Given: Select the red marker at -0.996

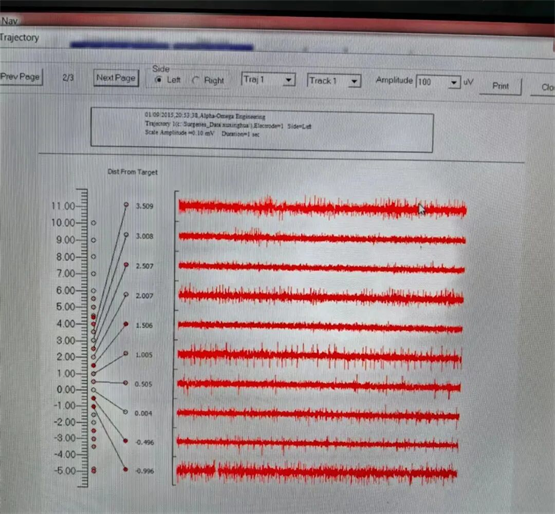Looking at the screenshot, I should pyautogui.click(x=125, y=469).
